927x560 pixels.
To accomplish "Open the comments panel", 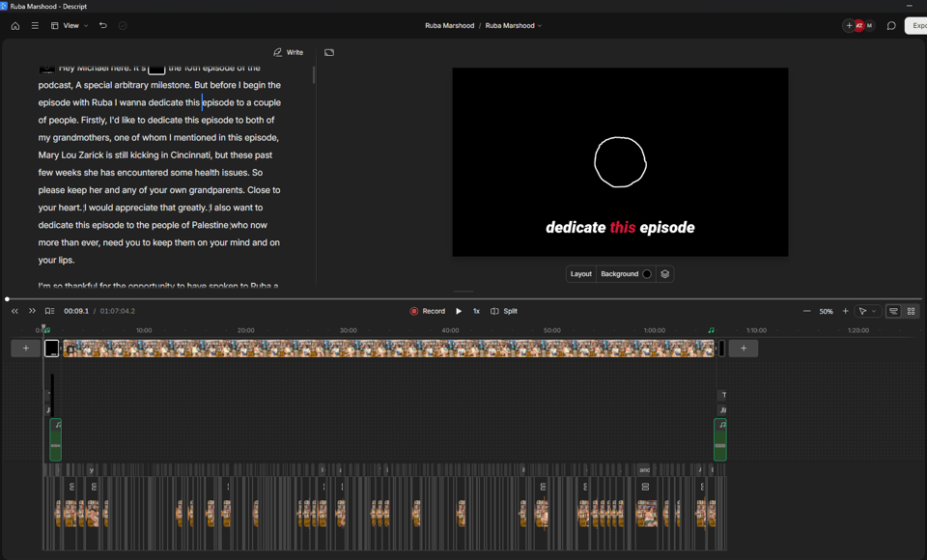I will (891, 26).
